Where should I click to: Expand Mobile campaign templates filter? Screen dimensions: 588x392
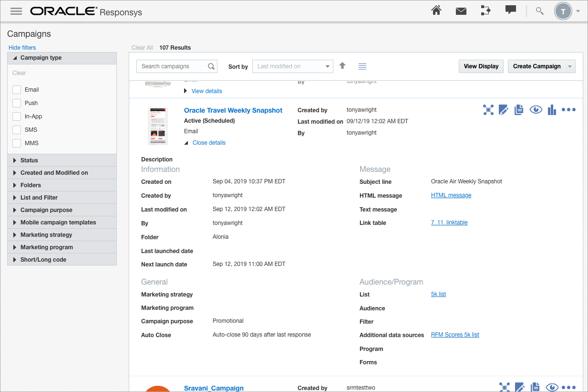62,222
